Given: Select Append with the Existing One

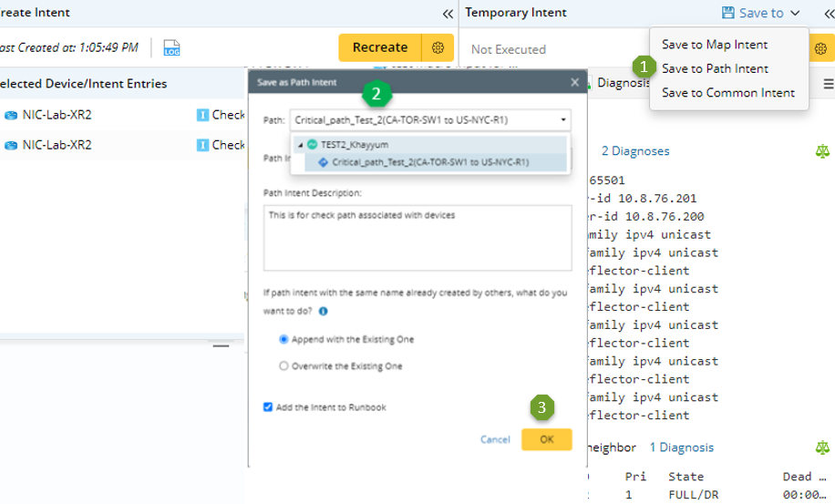Looking at the screenshot, I should click(x=284, y=339).
